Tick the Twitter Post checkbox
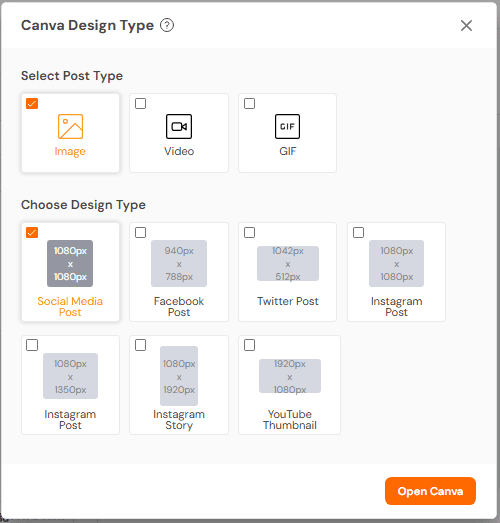Image resolution: width=500 pixels, height=523 pixels. [x=249, y=232]
